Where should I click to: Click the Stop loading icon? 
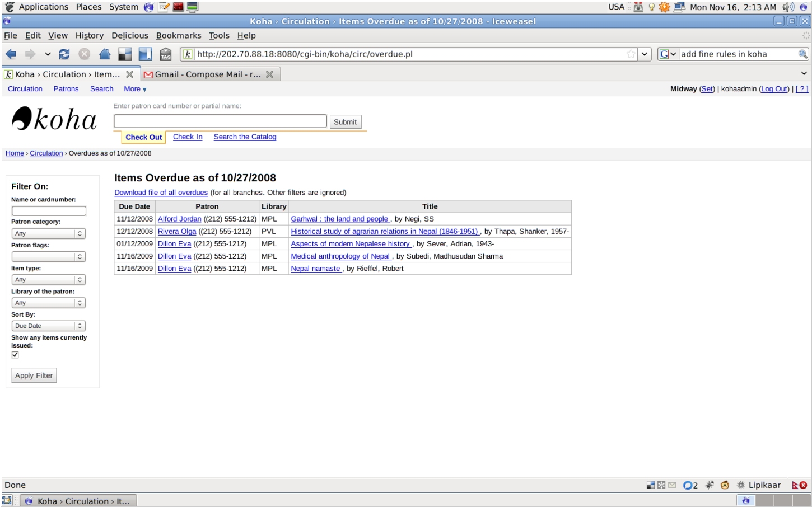pos(84,54)
